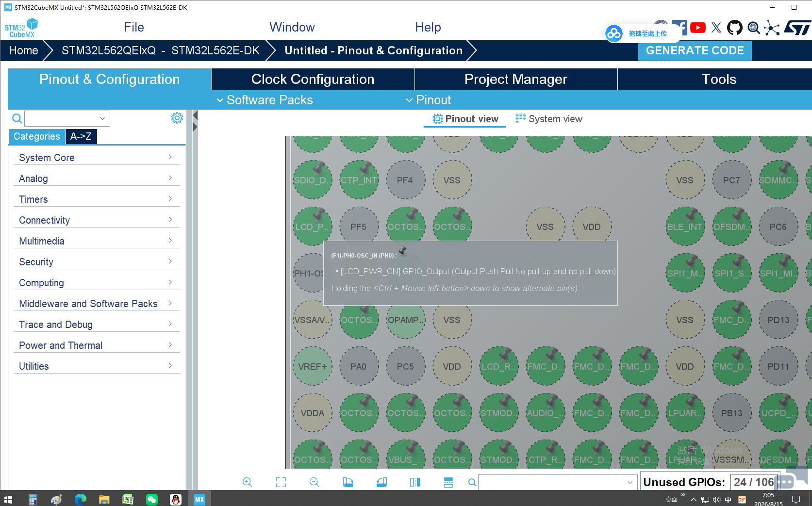
Task: Open the pin search dropdown at bottom
Action: (x=557, y=482)
